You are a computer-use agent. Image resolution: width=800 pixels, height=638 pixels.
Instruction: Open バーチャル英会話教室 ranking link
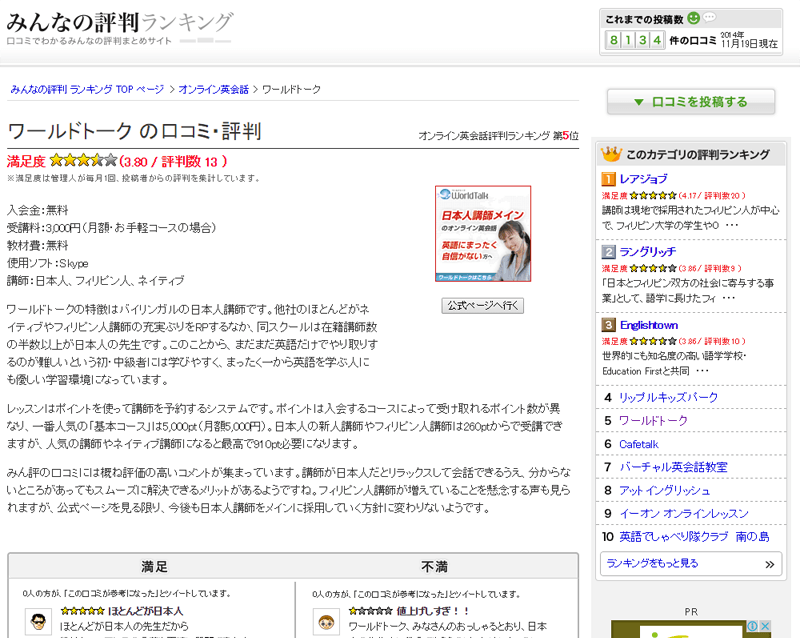coord(673,467)
